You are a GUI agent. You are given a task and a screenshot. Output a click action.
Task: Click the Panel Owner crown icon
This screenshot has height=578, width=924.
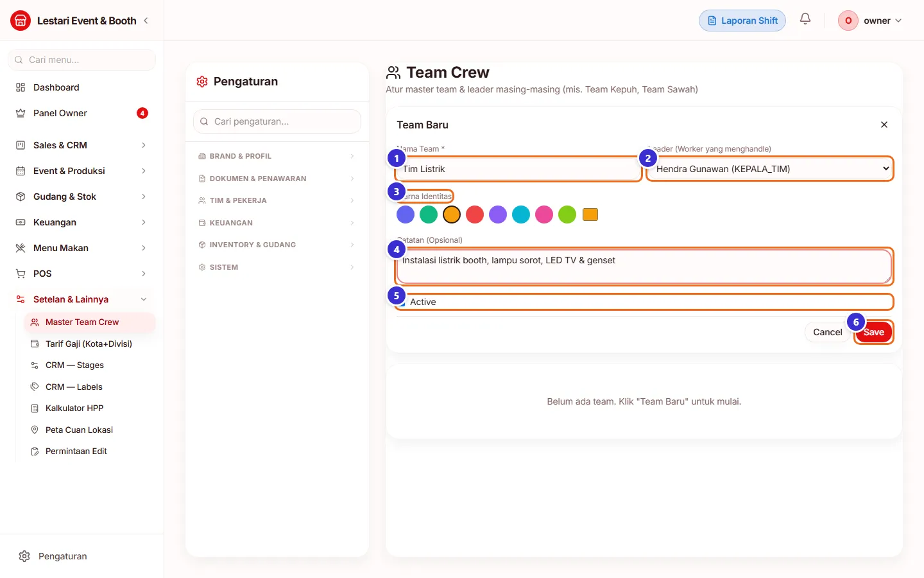21,113
